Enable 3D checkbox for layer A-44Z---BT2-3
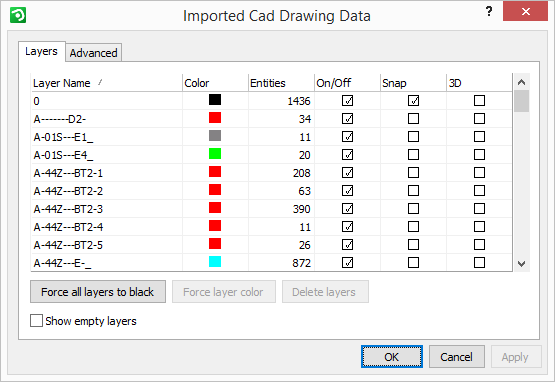 (x=479, y=209)
